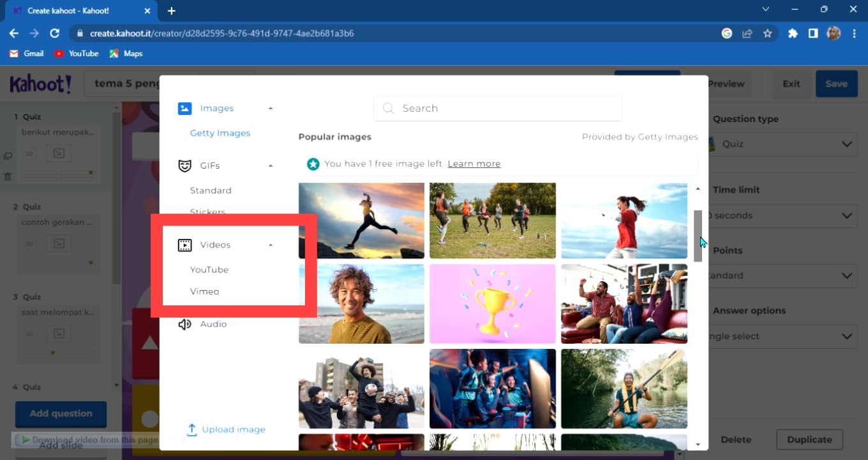Open the Time limit dropdown

pos(782,215)
